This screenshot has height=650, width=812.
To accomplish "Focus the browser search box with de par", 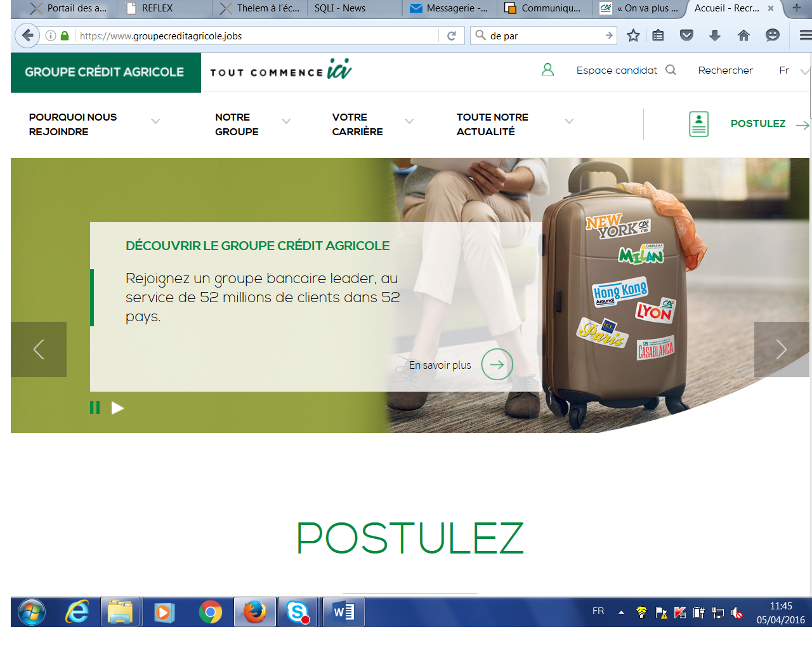I will (x=544, y=36).
